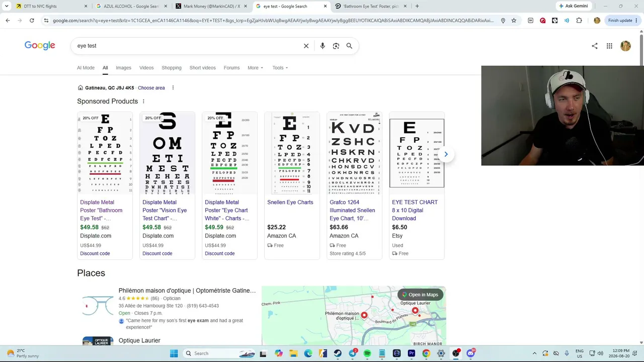Image resolution: width=644 pixels, height=362 pixels.
Task: Open the Windows Start menu
Action: click(174, 353)
